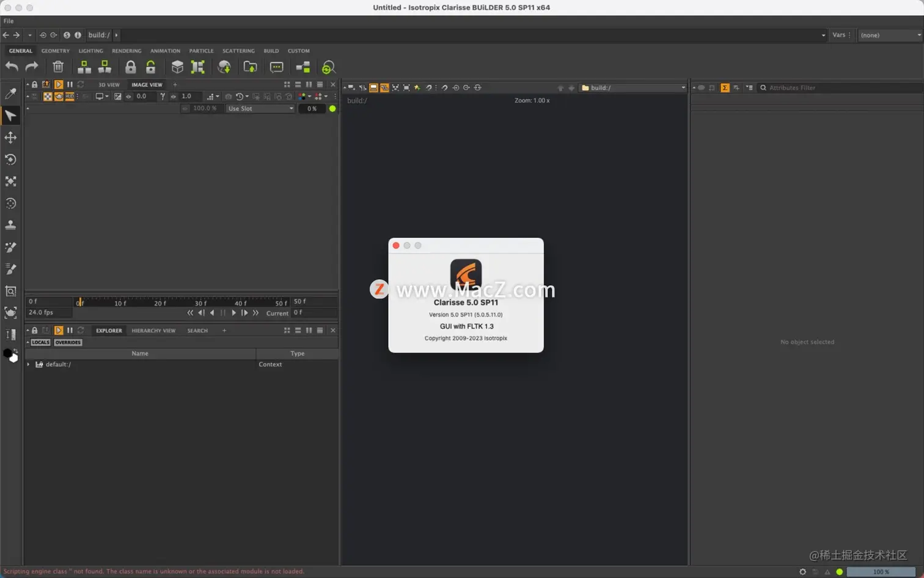Click the timeline skip-to-start double arrows

[x=190, y=313]
